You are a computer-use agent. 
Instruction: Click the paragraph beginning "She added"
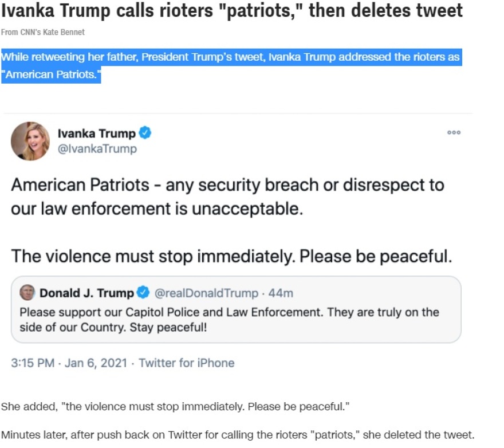coord(175,407)
